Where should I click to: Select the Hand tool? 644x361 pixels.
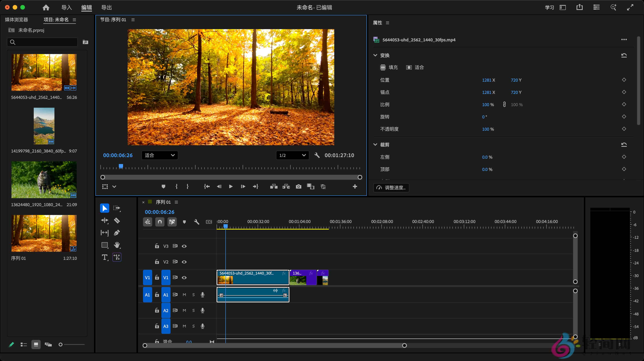117,245
